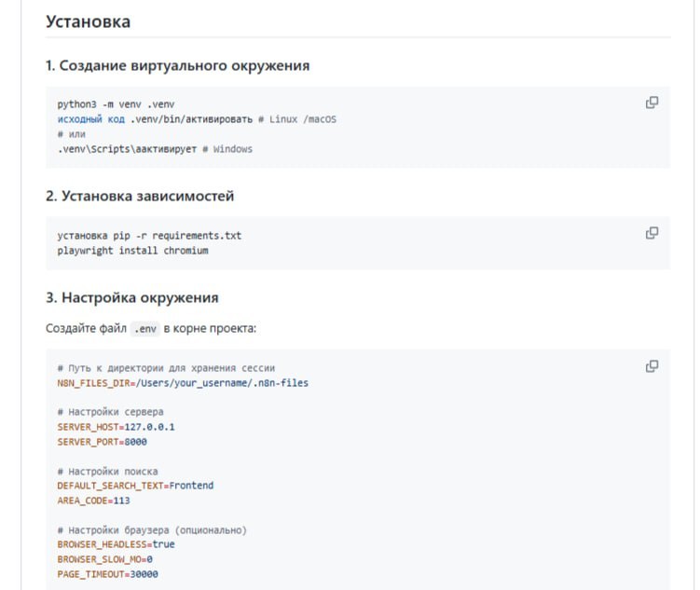
Task: Copy the pip requirements code block
Action: [652, 233]
